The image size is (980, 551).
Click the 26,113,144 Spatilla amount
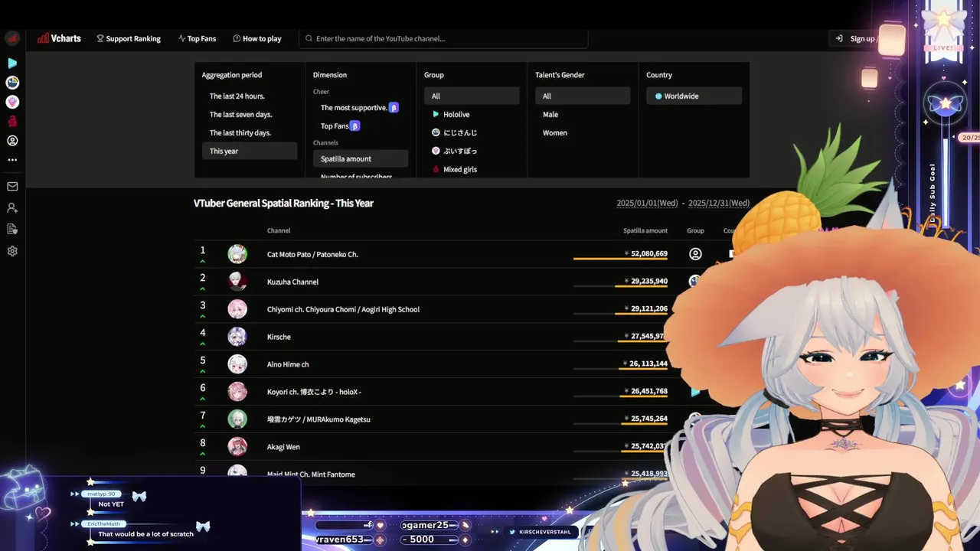coord(646,364)
